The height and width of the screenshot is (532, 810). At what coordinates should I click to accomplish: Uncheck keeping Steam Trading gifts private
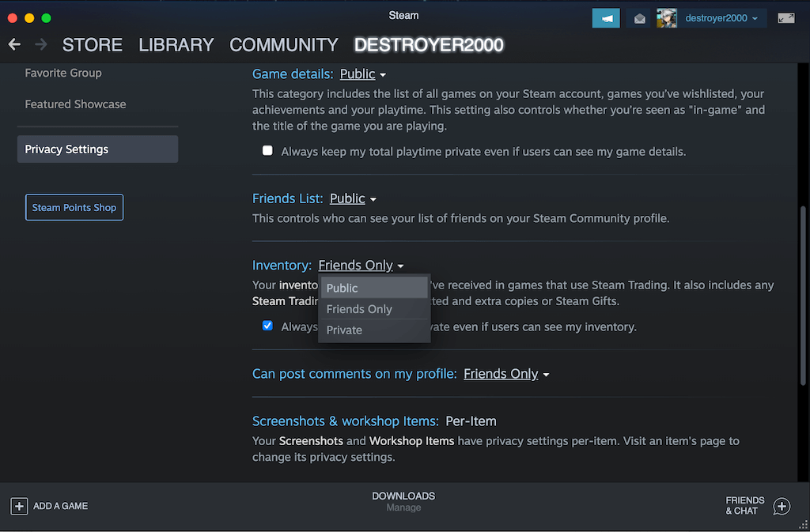(267, 325)
